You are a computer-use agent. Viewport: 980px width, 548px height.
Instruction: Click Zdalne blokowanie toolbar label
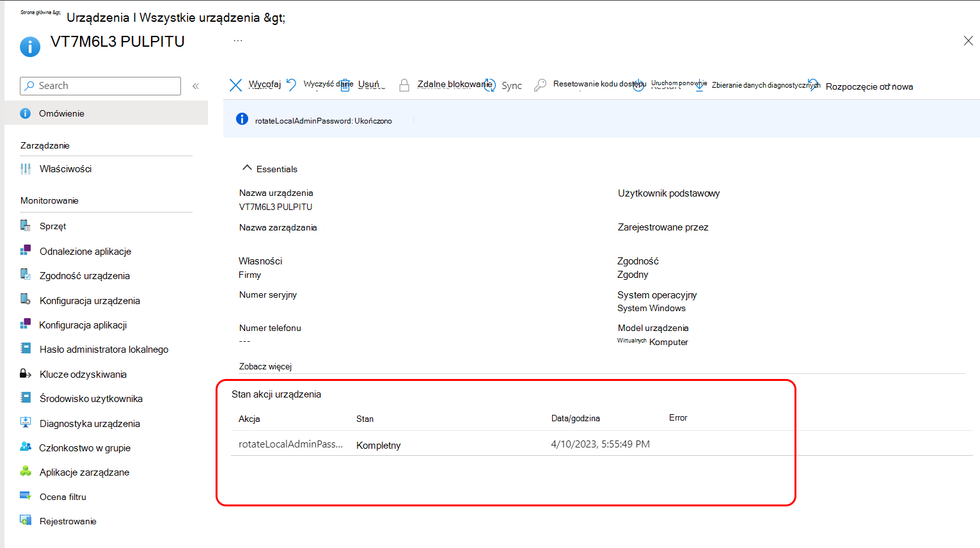pos(455,84)
